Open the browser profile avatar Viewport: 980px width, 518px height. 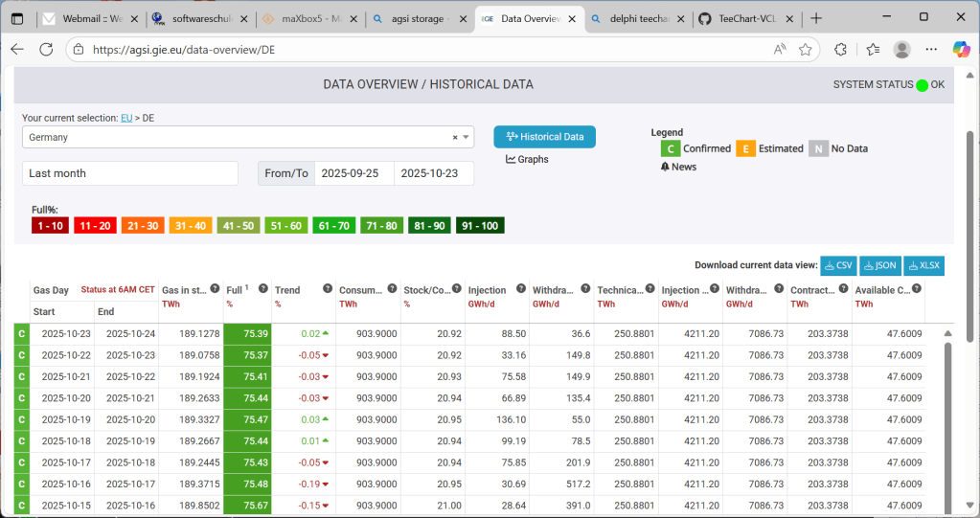click(901, 50)
